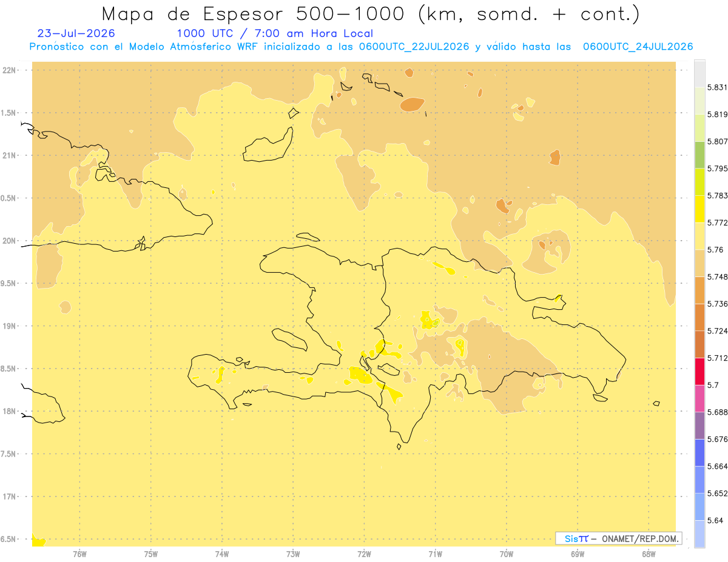Click the 72W longitude label

364,554
